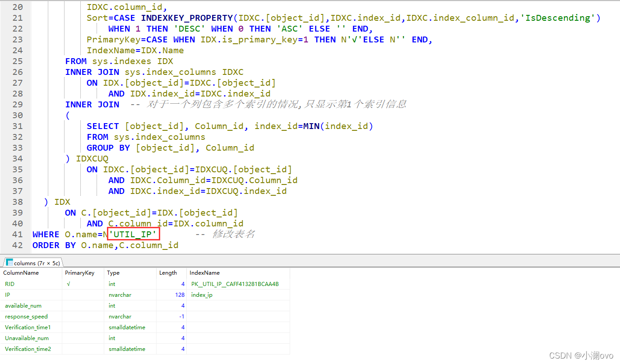The image size is (620, 364).
Task: Select the int type cell of available_num
Action: pos(130,306)
